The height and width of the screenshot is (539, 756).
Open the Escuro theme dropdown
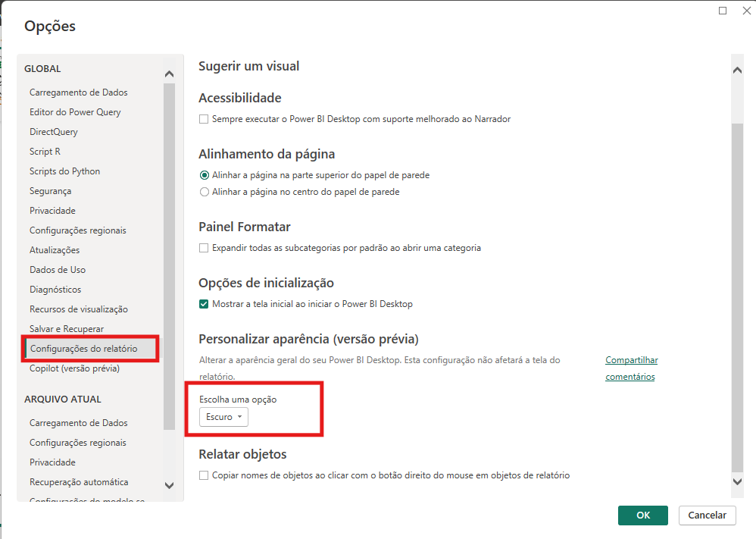coord(223,416)
